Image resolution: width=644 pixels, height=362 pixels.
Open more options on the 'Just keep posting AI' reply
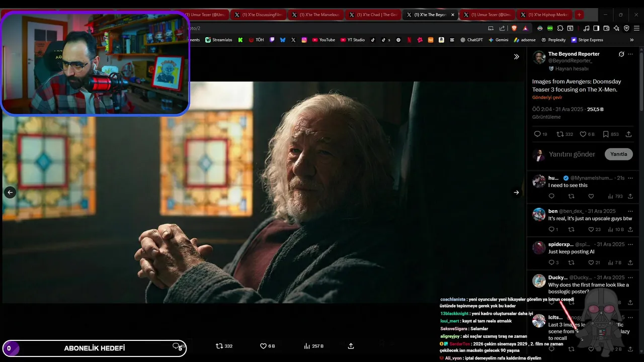coord(630,244)
